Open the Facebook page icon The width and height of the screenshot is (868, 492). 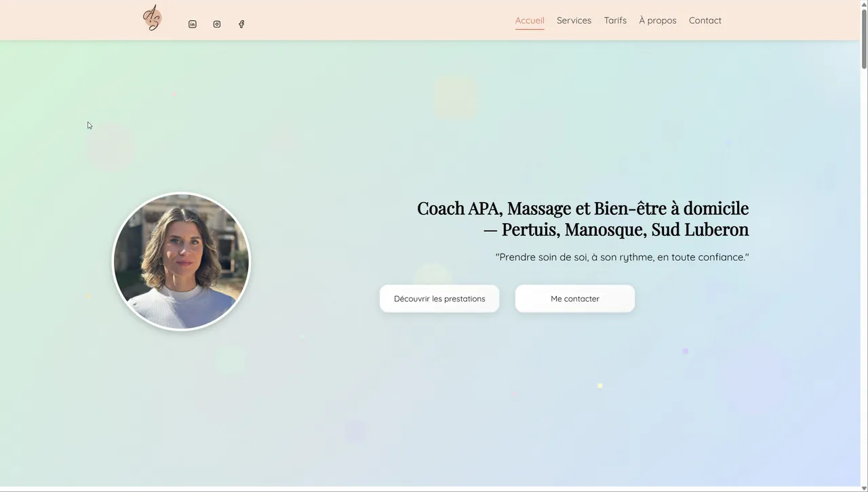click(x=241, y=24)
